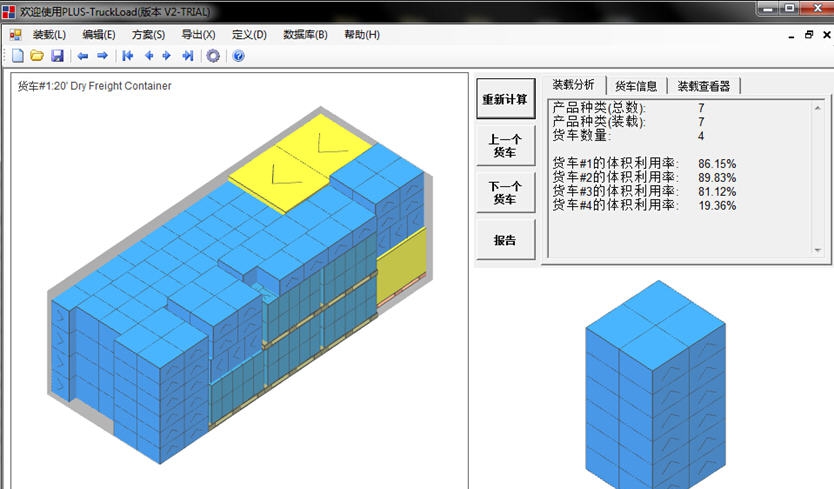Click the blue right arrow (redo) icon
The height and width of the screenshot is (489, 834).
pyautogui.click(x=102, y=56)
